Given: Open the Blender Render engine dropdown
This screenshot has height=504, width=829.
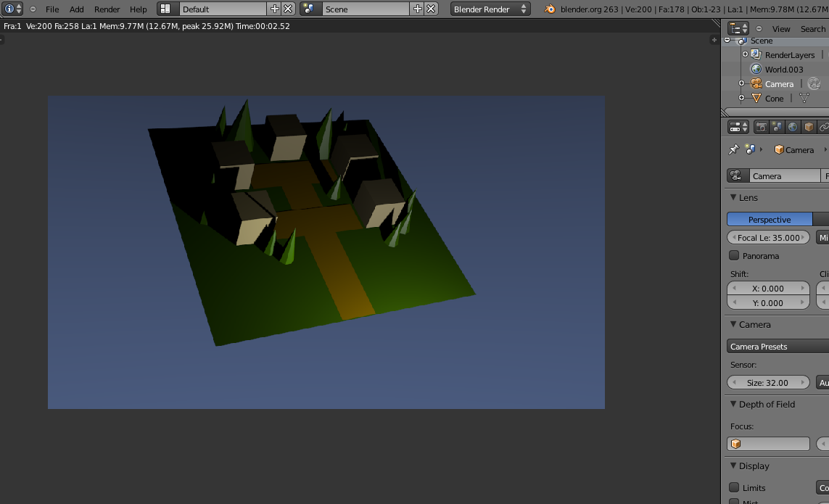Looking at the screenshot, I should point(490,9).
